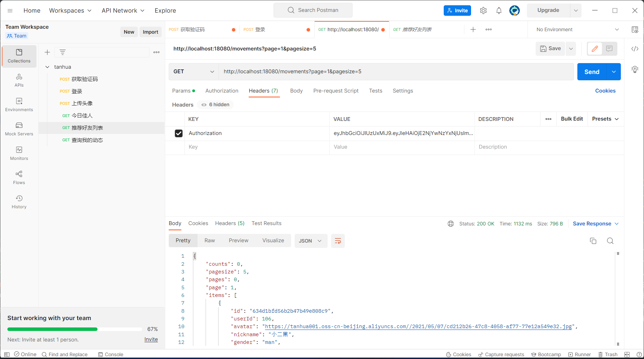The height and width of the screenshot is (359, 644).
Task: Open the avatar URL link in response
Action: [x=418, y=326]
